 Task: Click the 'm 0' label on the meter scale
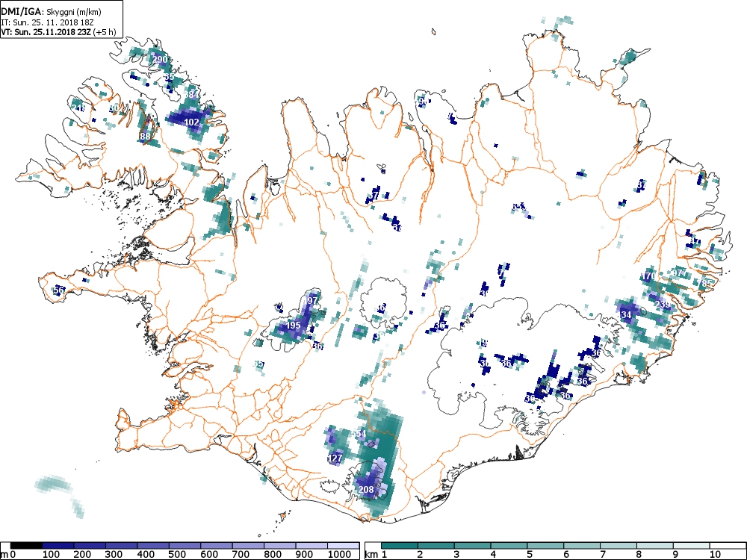click(7, 555)
